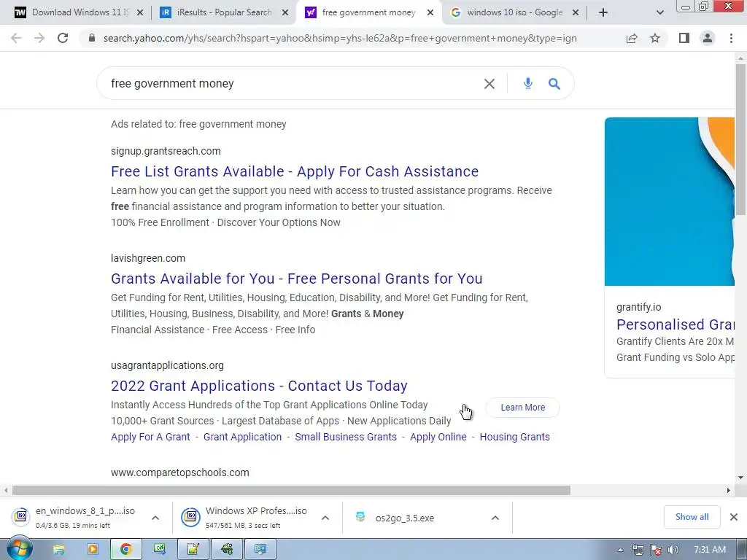Submit search with magnifier icon
This screenshot has height=560, width=747.
554,84
